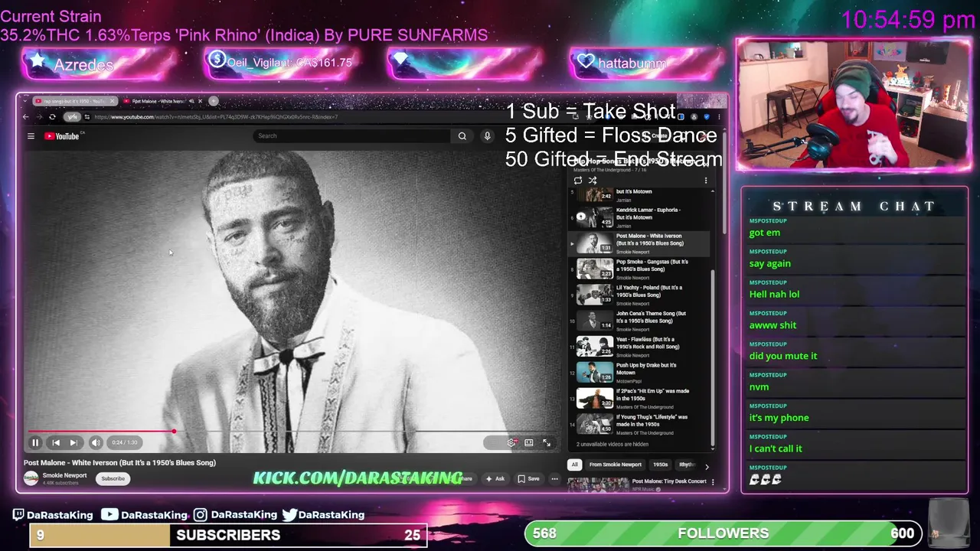
Task: Click the DaRastaKing Instagram social icon
Action: (x=200, y=515)
